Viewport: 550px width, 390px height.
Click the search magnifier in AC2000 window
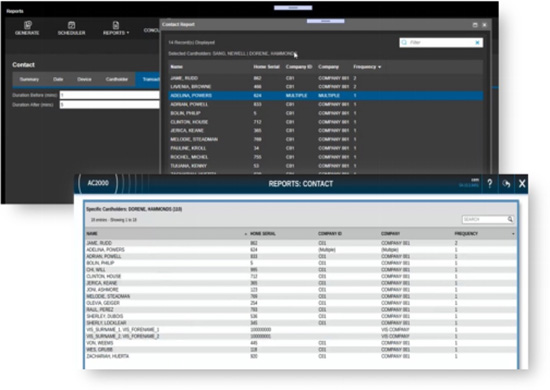coord(510,219)
